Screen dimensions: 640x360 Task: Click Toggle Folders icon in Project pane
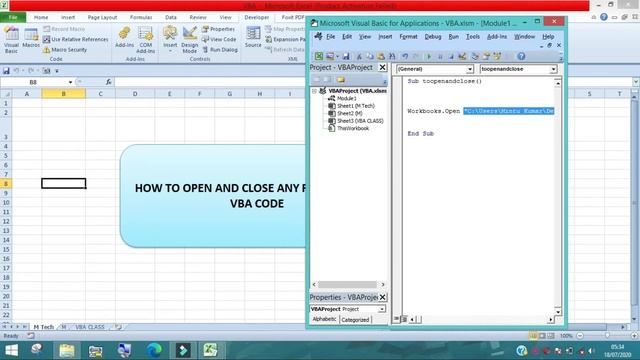pos(341,80)
